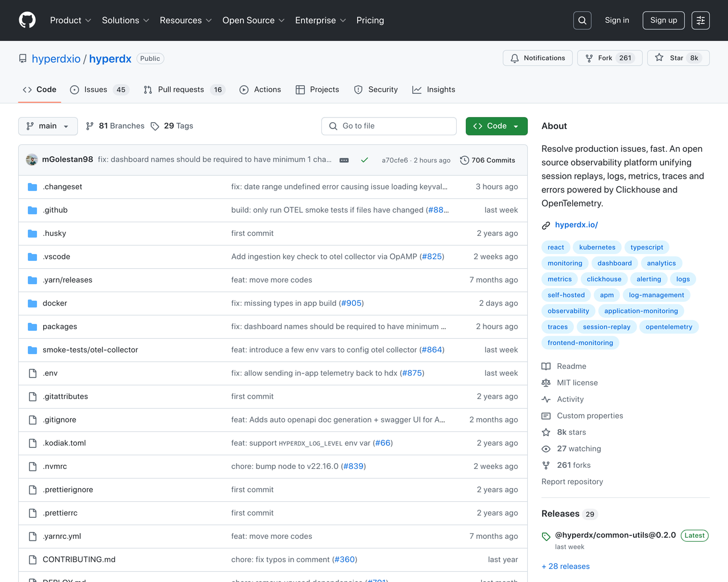This screenshot has height=582, width=728.
Task: Click the Go to file search field
Action: (x=389, y=126)
